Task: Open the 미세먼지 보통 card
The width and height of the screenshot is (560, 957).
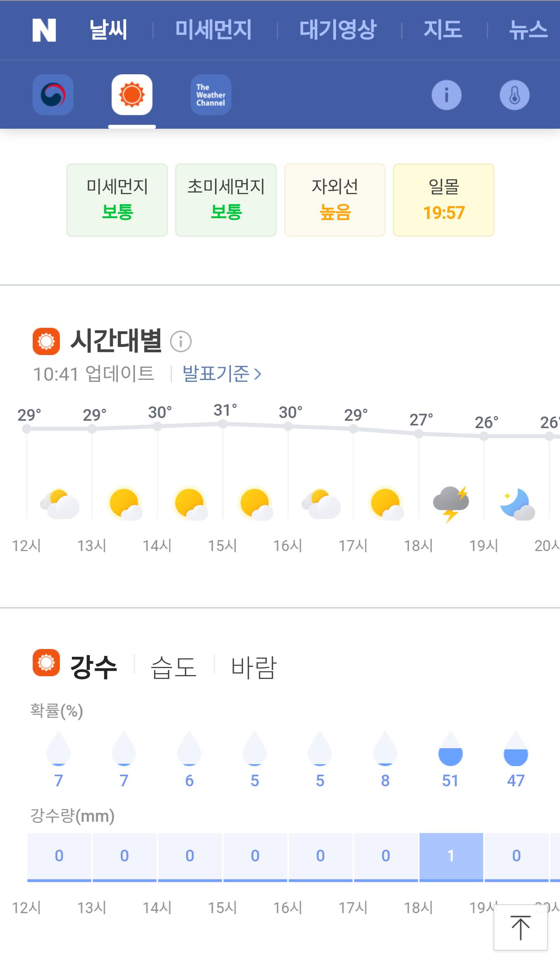Action: [x=117, y=200]
